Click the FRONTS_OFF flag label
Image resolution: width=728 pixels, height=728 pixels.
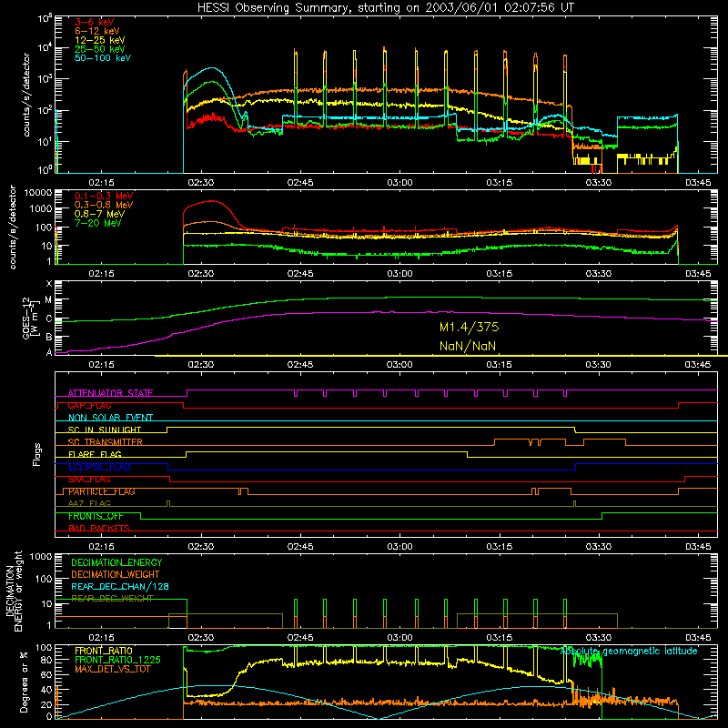[96, 516]
